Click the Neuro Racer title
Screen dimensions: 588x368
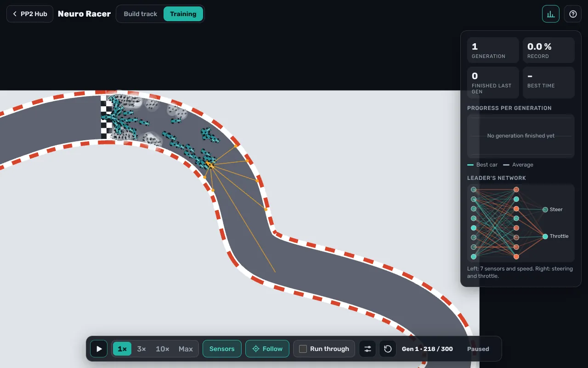84,14
